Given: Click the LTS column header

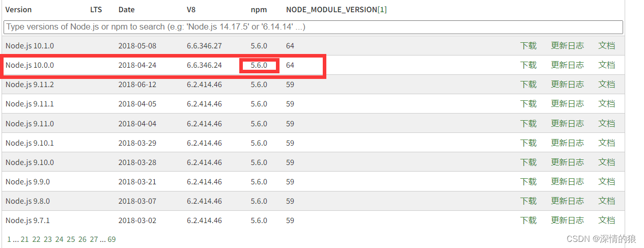Looking at the screenshot, I should tap(96, 10).
